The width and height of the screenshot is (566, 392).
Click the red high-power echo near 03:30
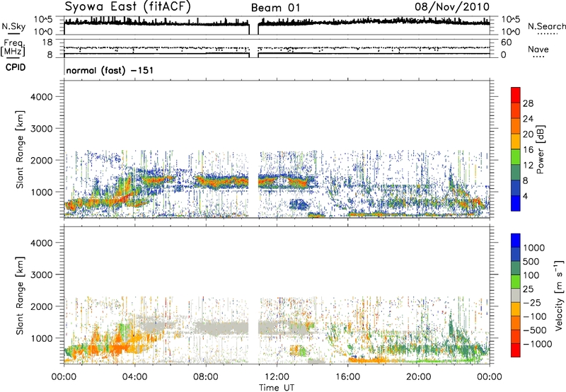[125, 198]
